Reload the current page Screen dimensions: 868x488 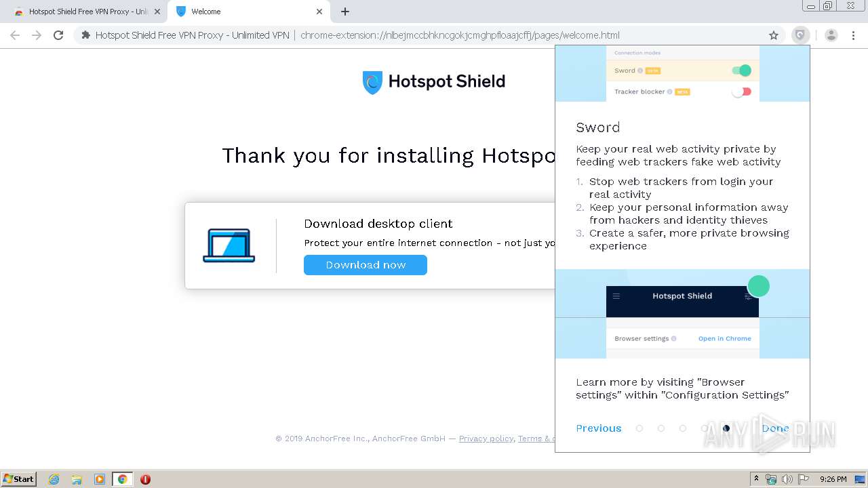[58, 35]
